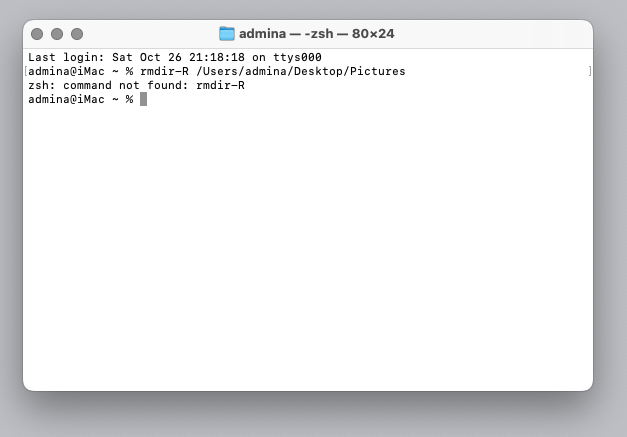Click the gray block cursor at the prompt

(x=143, y=100)
